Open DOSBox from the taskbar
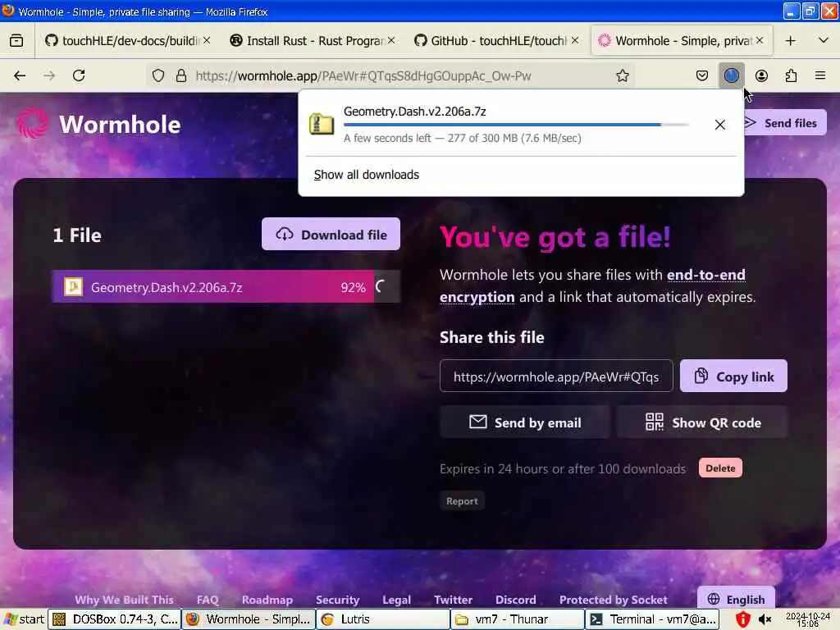The image size is (840, 630). (114, 619)
